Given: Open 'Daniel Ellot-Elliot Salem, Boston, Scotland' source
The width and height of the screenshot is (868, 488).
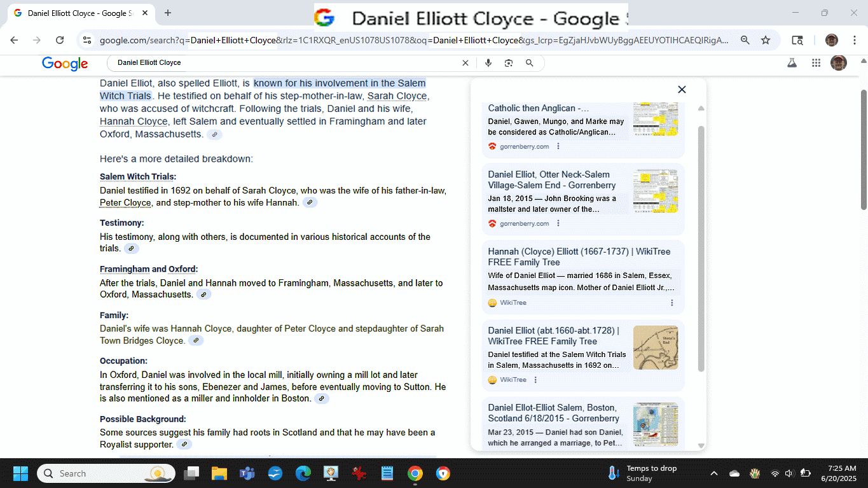Looking at the screenshot, I should point(553,413).
